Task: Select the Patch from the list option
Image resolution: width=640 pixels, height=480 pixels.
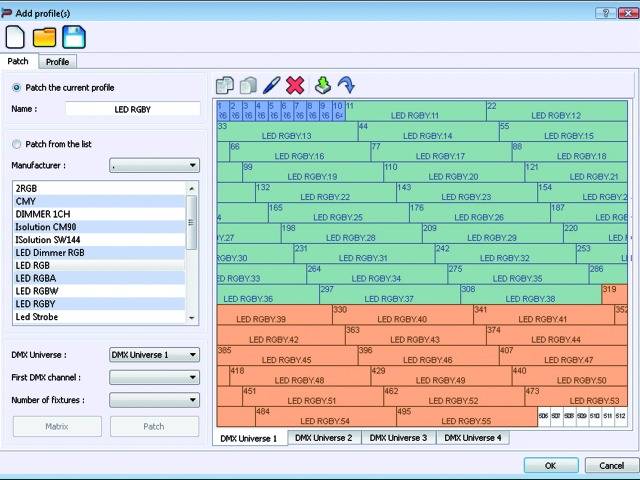Action: (17, 144)
